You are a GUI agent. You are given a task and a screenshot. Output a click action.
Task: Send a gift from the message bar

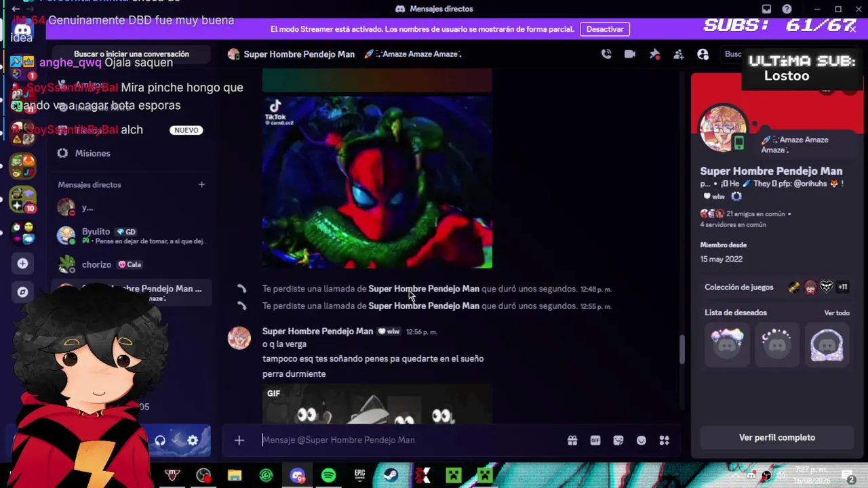(x=572, y=441)
